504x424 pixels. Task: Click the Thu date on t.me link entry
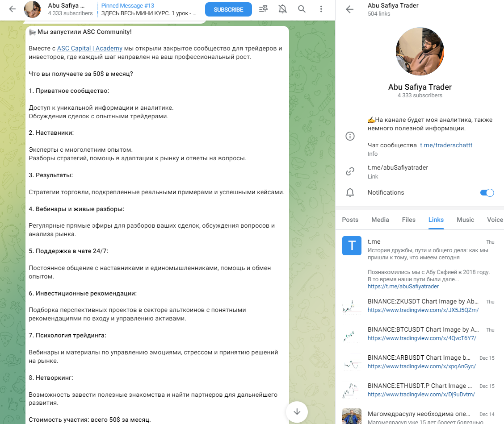coord(490,242)
